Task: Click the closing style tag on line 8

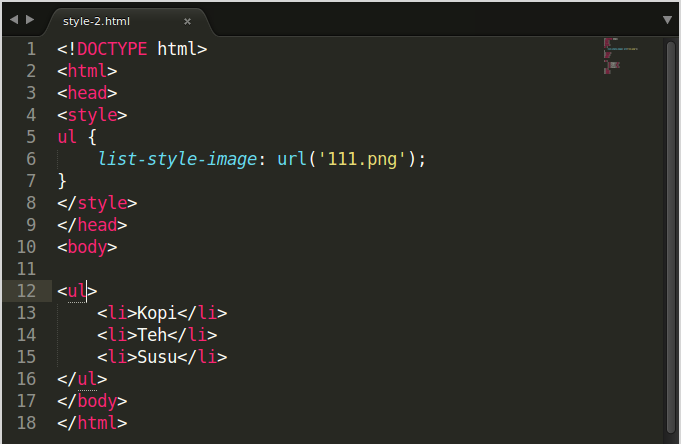Action: pos(97,203)
